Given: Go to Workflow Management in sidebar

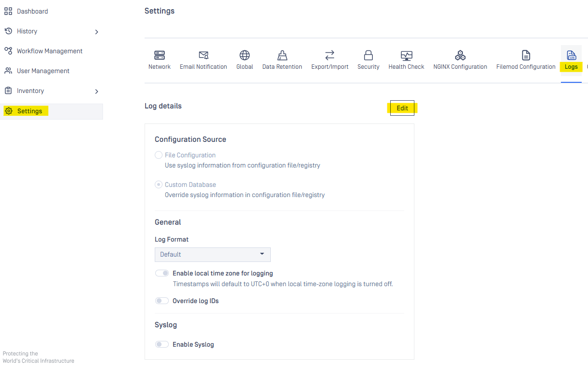Looking at the screenshot, I should (x=49, y=51).
